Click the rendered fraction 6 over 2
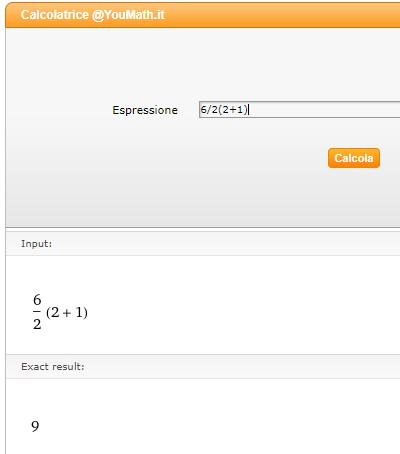The image size is (400, 454). click(37, 312)
